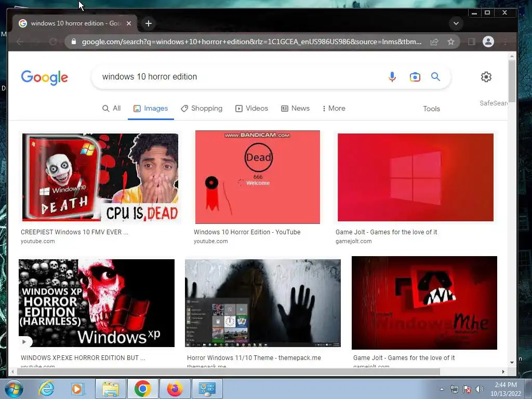Open a new tab with plus button
This screenshot has width=532, height=399.
[x=149, y=23]
